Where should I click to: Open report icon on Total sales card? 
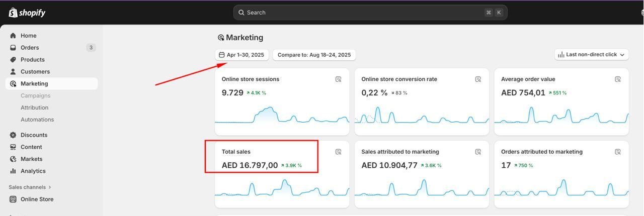(339, 152)
